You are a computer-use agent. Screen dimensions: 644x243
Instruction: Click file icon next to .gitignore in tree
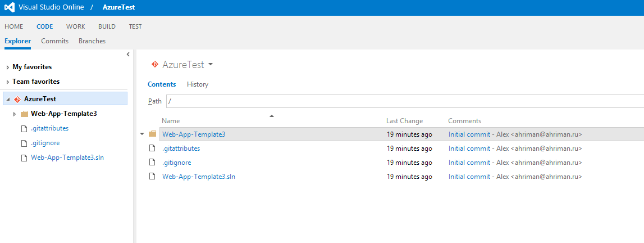24,143
